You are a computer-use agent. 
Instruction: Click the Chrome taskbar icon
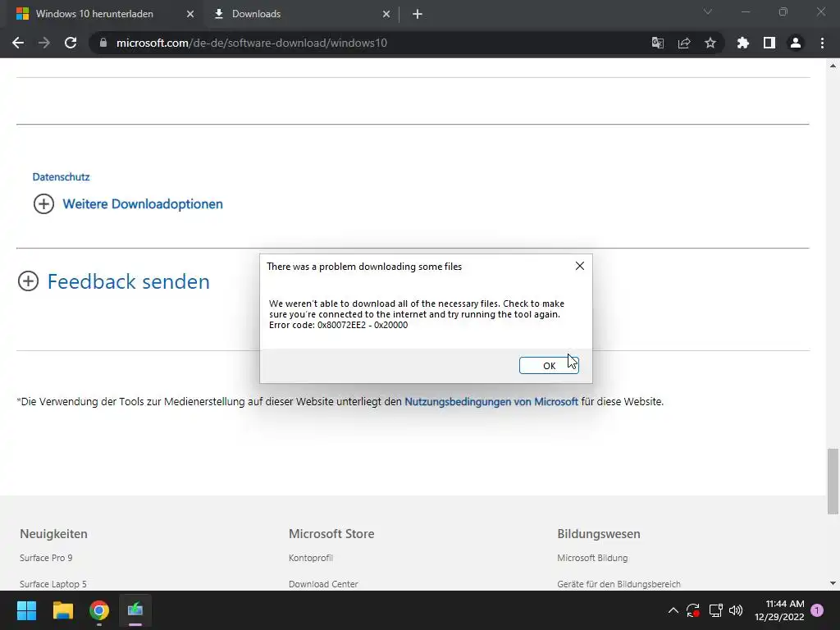[99, 610]
